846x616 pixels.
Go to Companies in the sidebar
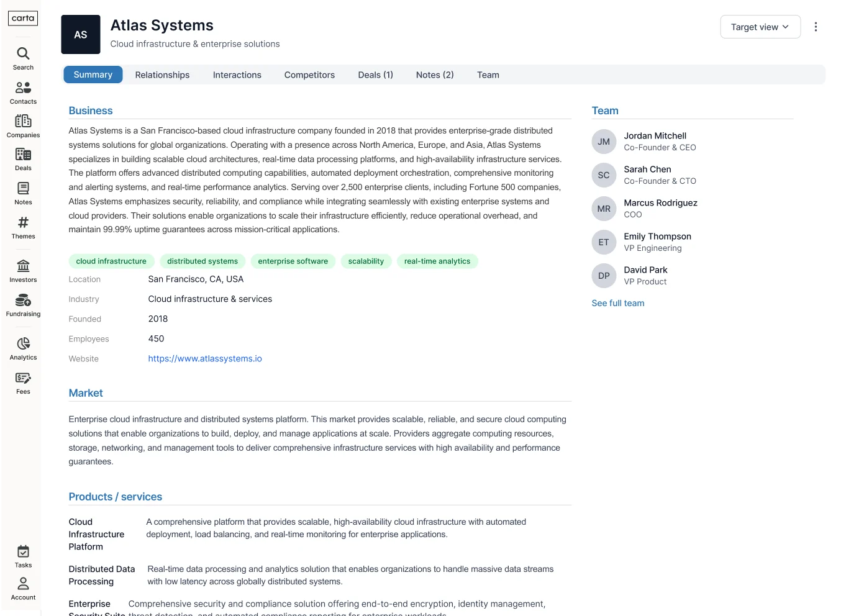click(x=23, y=126)
